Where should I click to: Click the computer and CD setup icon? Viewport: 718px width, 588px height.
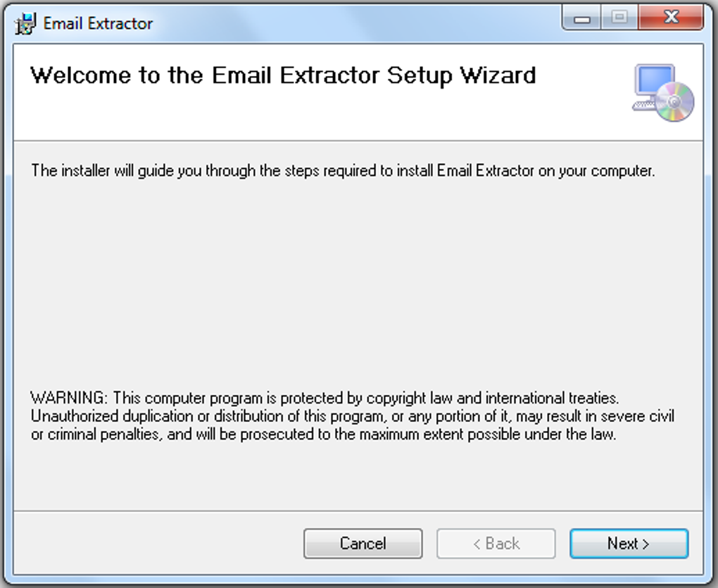[662, 92]
